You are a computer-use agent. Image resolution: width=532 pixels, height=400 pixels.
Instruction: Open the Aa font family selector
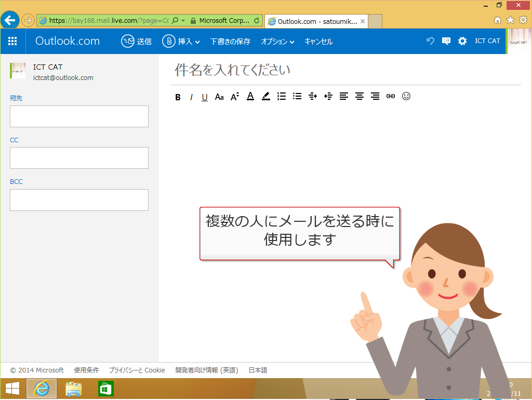(x=219, y=96)
